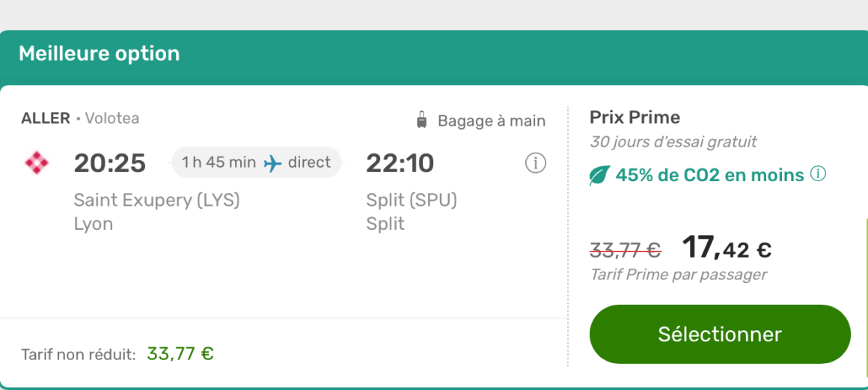Viewport: 868px width, 390px height.
Task: Select the Saint Exupery (LYS) airport text
Action: 156,200
